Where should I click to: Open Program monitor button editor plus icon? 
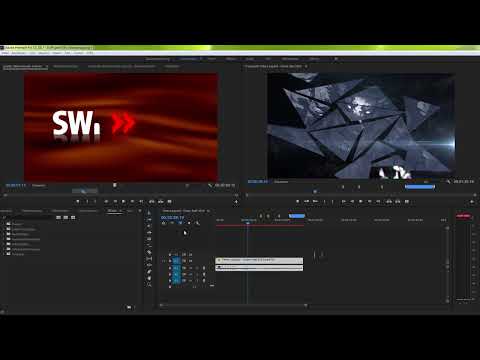tap(472, 202)
